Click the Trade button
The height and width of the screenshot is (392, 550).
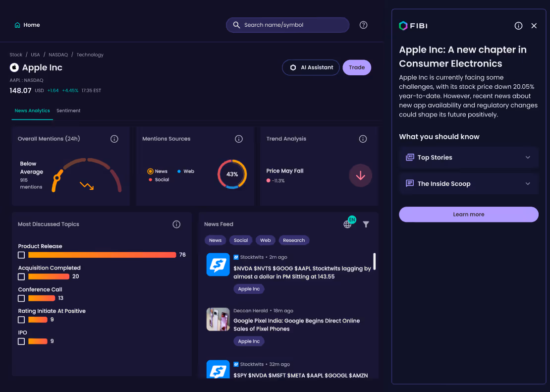point(357,67)
